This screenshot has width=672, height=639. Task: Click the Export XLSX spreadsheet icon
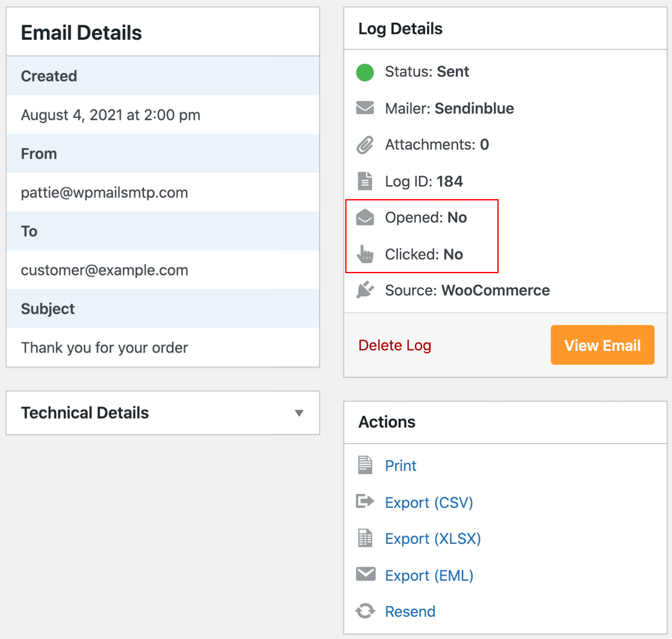pyautogui.click(x=365, y=538)
